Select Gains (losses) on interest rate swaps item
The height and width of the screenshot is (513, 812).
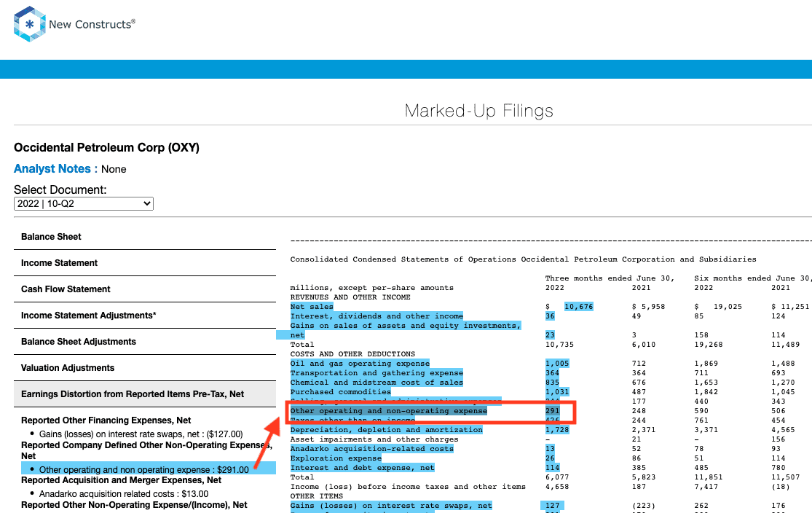click(141, 434)
